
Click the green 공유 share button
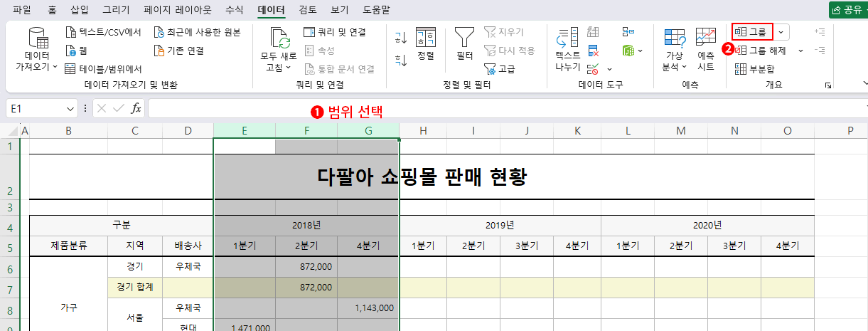pos(848,10)
